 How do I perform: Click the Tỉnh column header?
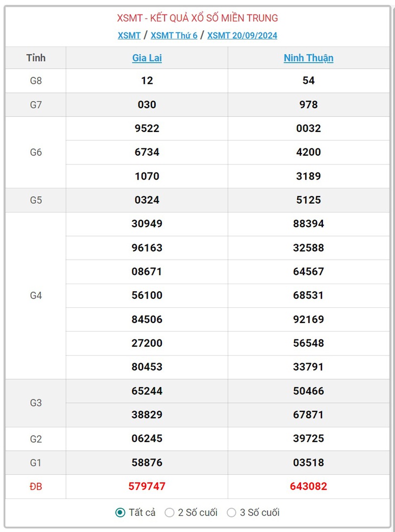36,58
